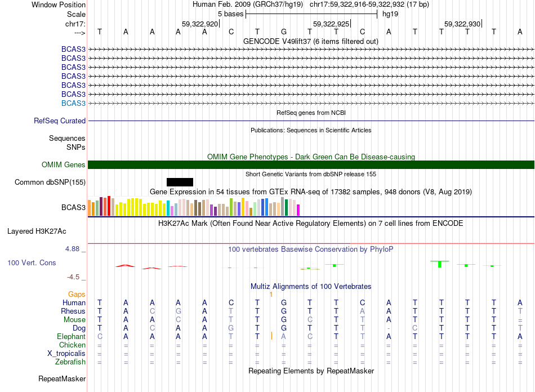Click the dark green OMIM gene bar
The width and height of the screenshot is (535, 392).
tap(311, 165)
